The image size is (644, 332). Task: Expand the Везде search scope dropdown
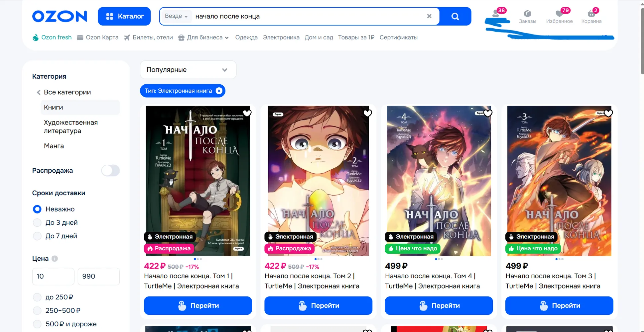click(x=176, y=16)
